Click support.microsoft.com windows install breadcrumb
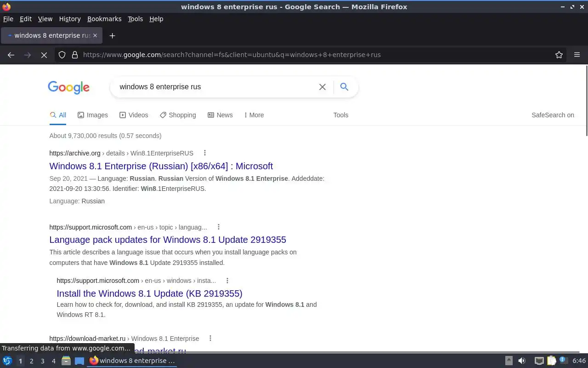588x368 pixels. 136,281
